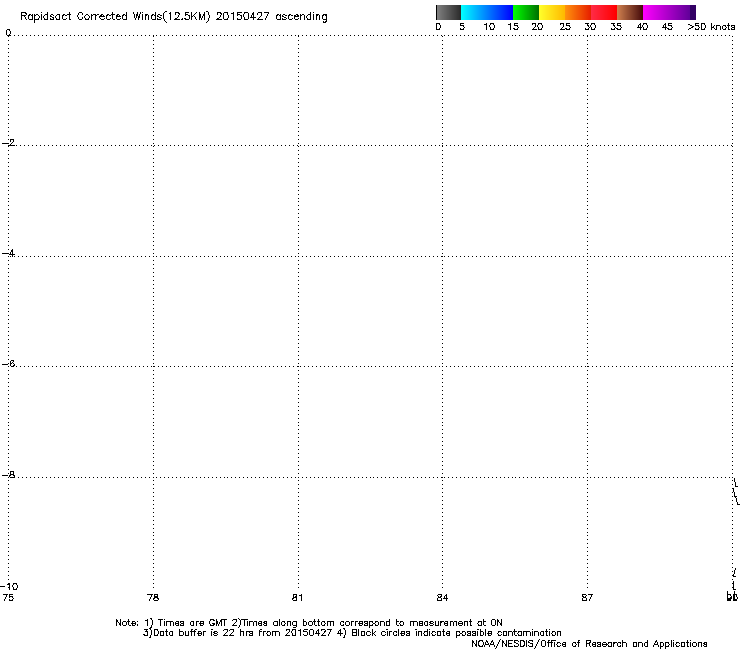
Task: Click the '>50 knots' legend label
Action: click(711, 27)
